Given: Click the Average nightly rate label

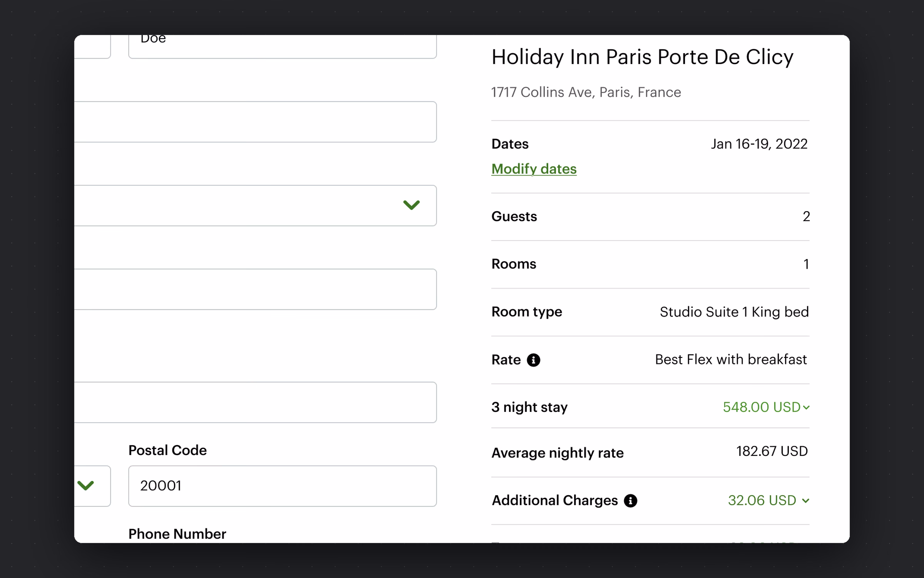Looking at the screenshot, I should [x=557, y=453].
